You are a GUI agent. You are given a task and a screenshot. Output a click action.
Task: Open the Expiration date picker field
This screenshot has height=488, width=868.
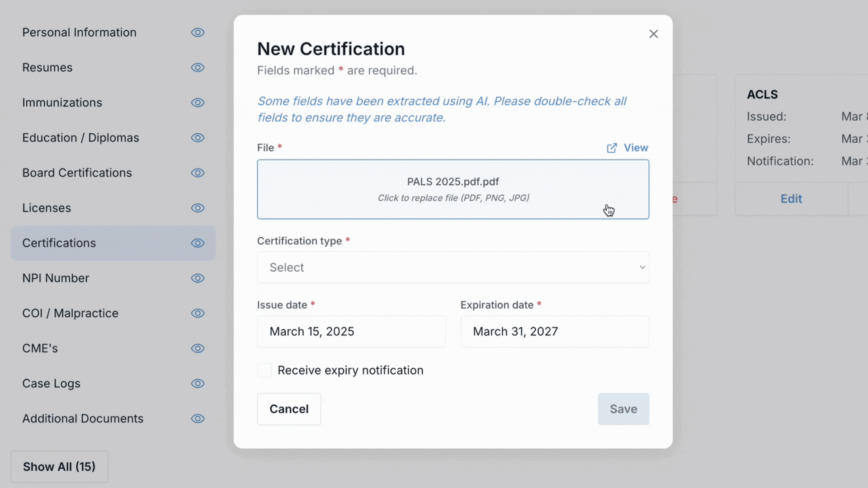pyautogui.click(x=555, y=332)
